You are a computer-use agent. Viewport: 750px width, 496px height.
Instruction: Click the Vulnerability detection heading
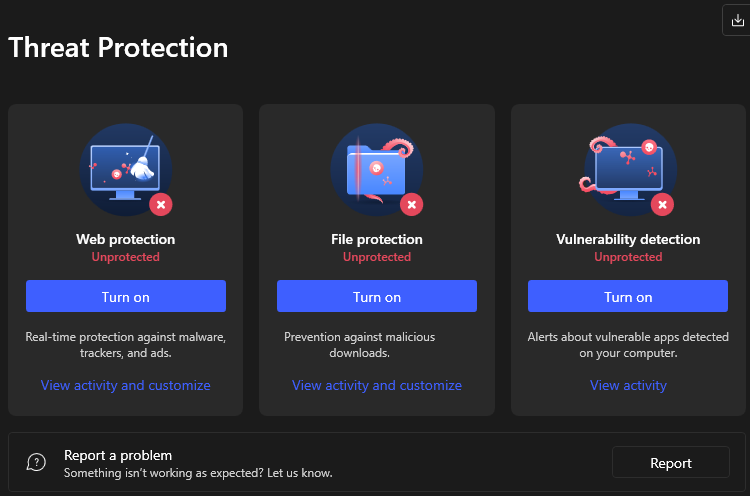[x=628, y=239]
